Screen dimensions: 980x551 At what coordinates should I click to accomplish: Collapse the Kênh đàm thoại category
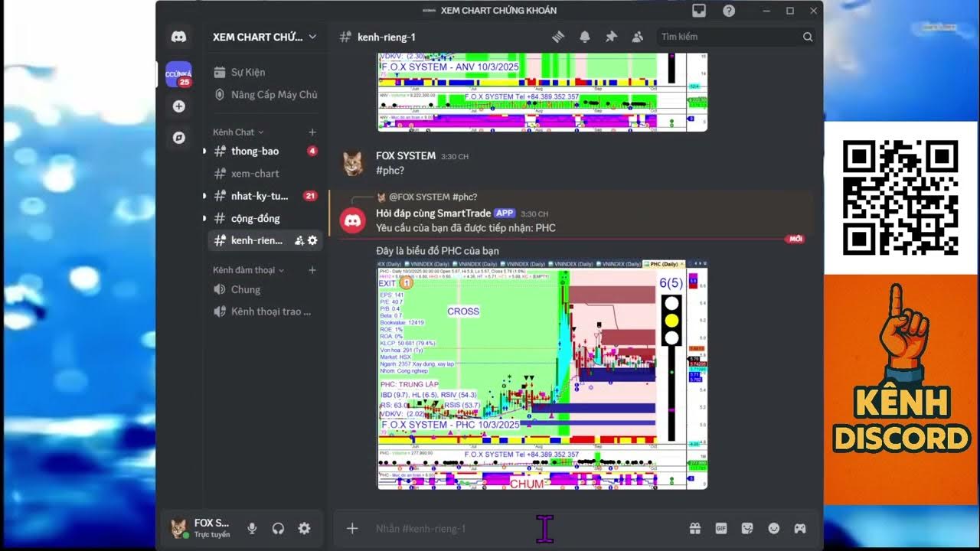[248, 270]
